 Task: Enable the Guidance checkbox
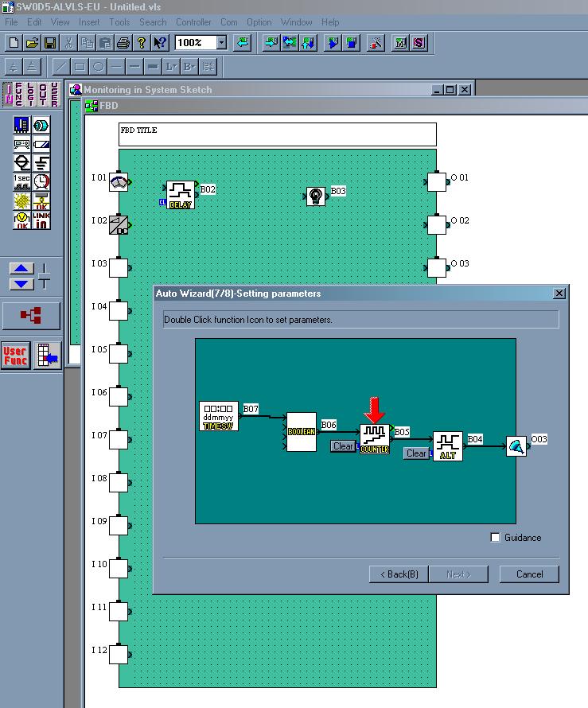pyautogui.click(x=496, y=538)
